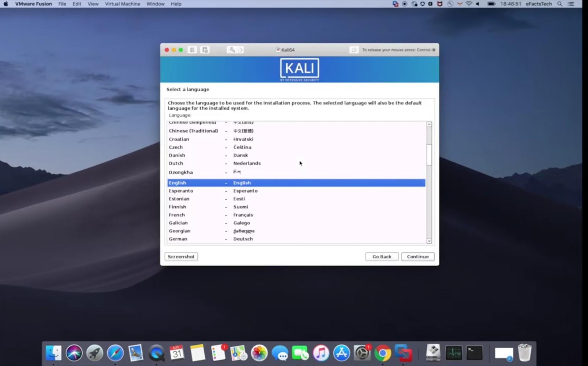
Task: Click the language list scroll up arrow
Action: coord(429,124)
